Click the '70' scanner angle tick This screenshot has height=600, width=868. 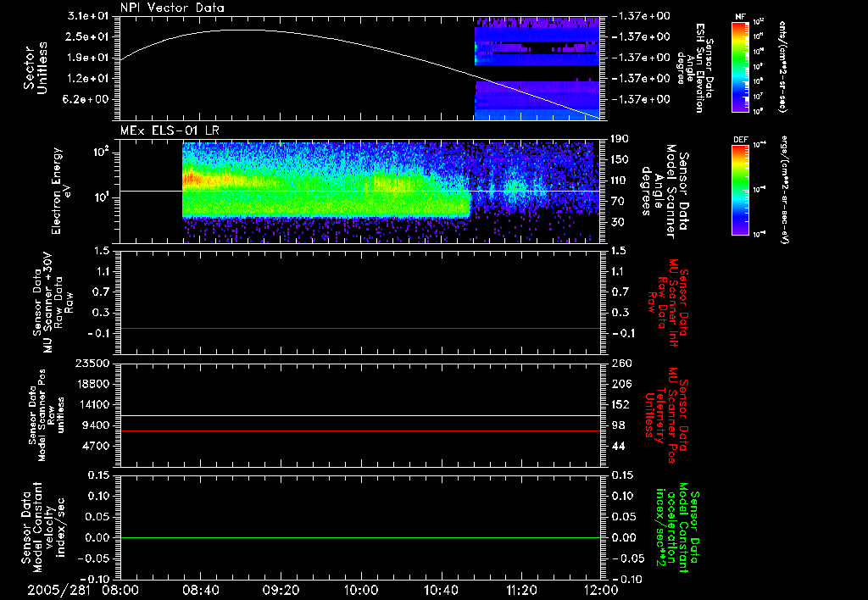coord(618,202)
